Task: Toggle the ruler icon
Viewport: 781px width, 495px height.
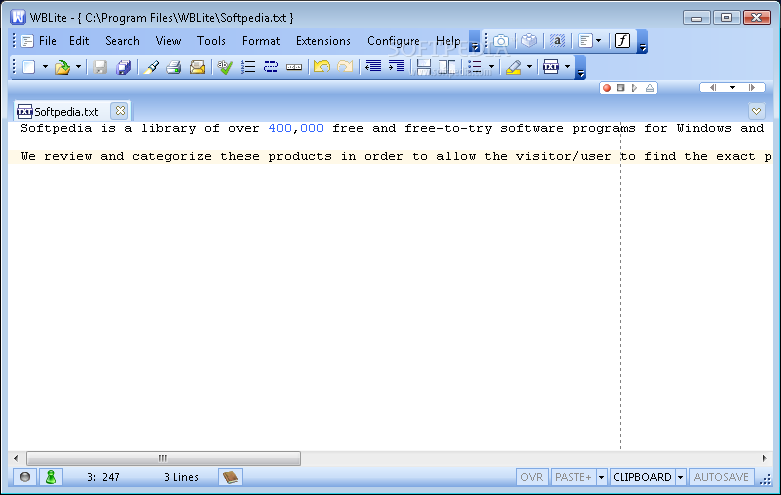Action: tap(294, 67)
